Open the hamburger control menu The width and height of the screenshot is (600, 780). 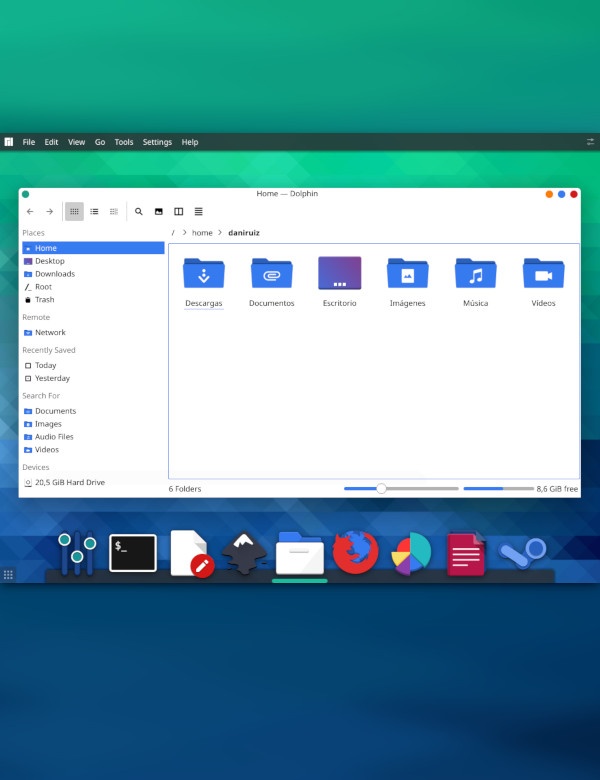pos(199,211)
